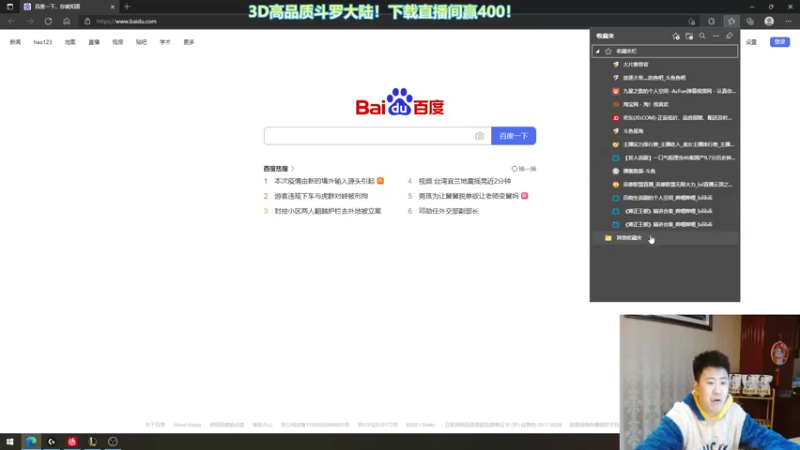This screenshot has width=800, height=450.
Task: Open more options in favorites panel
Action: [x=716, y=36]
